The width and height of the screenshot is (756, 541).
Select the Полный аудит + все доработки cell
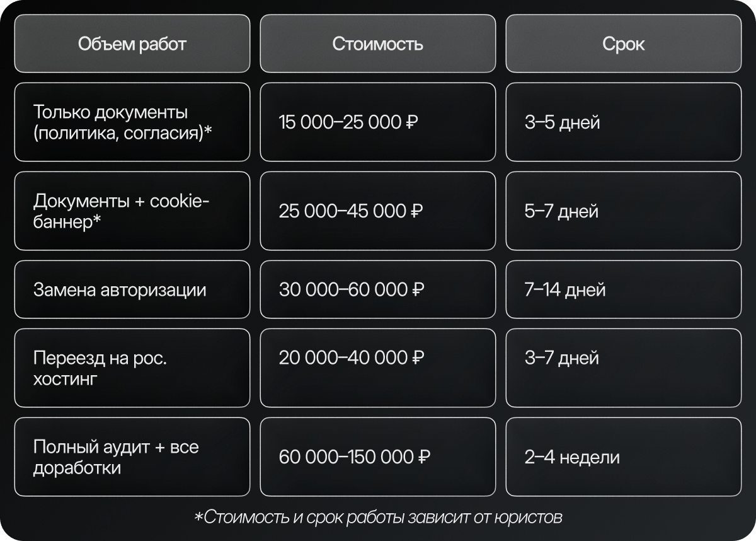point(132,457)
